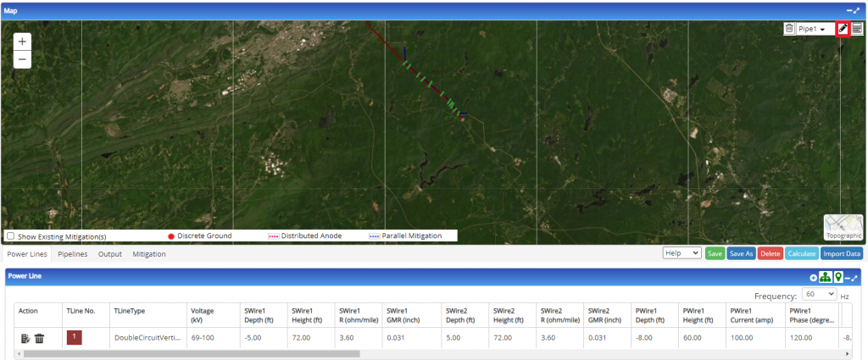
Task: Enable Show Existing Mitigation(s) checkbox
Action: tap(10, 236)
